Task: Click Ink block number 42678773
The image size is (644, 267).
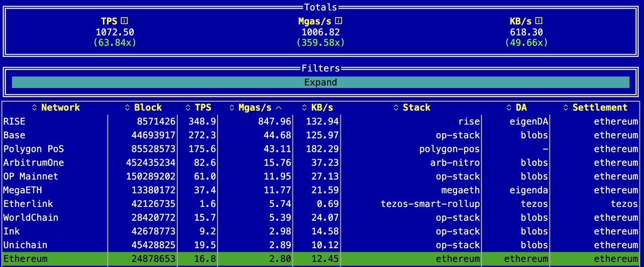Action: click(x=154, y=231)
